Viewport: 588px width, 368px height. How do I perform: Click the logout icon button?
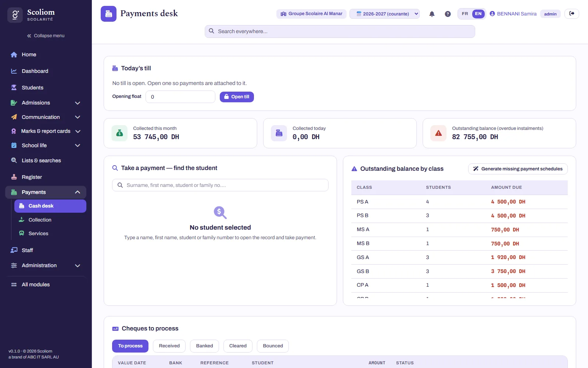(x=572, y=14)
